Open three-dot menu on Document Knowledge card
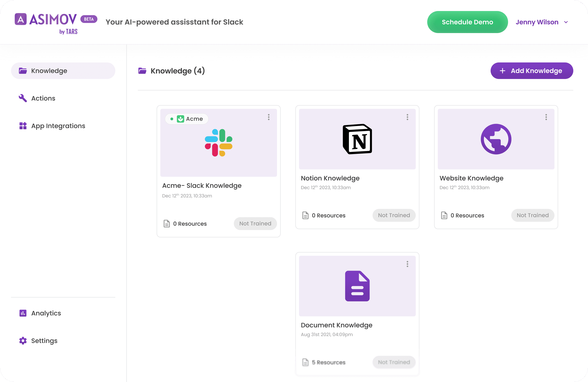Screen dimensions: 588x382 pos(407,264)
